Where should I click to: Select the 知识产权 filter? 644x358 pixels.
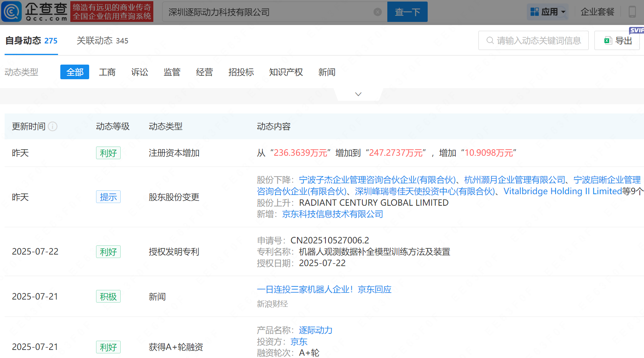click(286, 72)
